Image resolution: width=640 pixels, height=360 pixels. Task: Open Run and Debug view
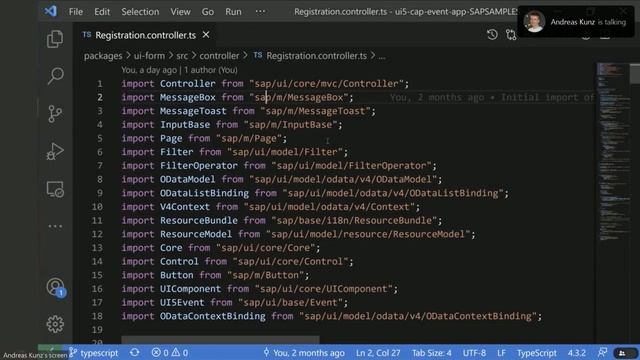pos(55,152)
